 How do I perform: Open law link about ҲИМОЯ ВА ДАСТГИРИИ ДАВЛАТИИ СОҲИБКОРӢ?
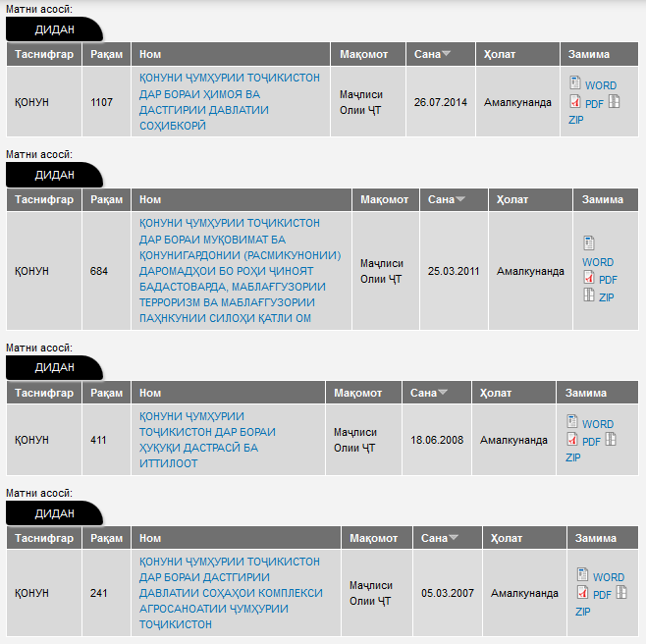point(229,101)
